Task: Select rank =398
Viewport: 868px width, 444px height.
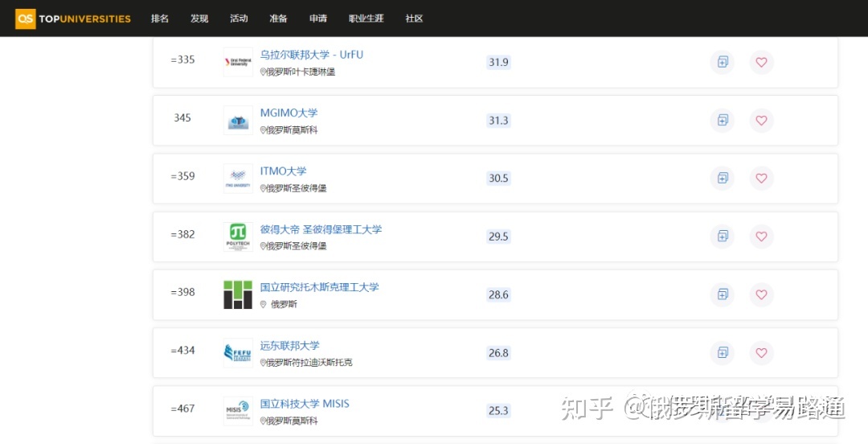Action: pyautogui.click(x=182, y=292)
